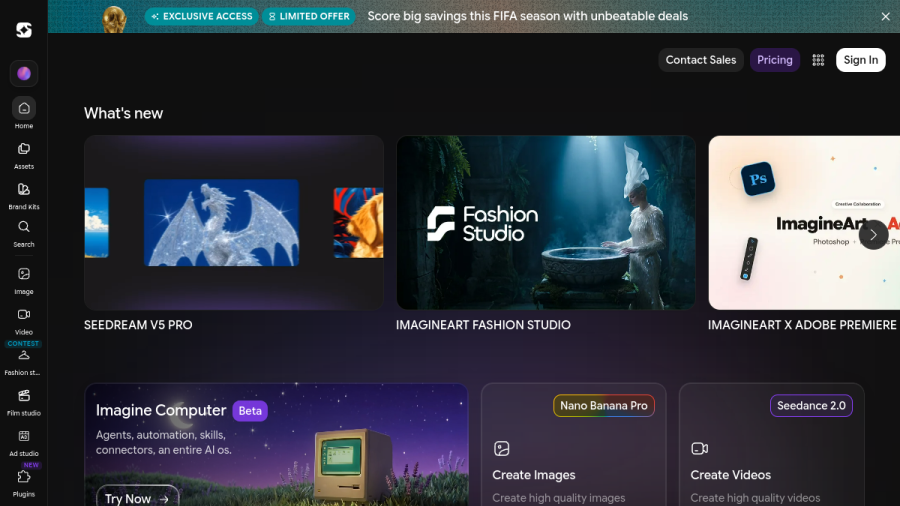This screenshot has width=900, height=506.
Task: Select the Nano Banana Pro tag
Action: point(604,406)
